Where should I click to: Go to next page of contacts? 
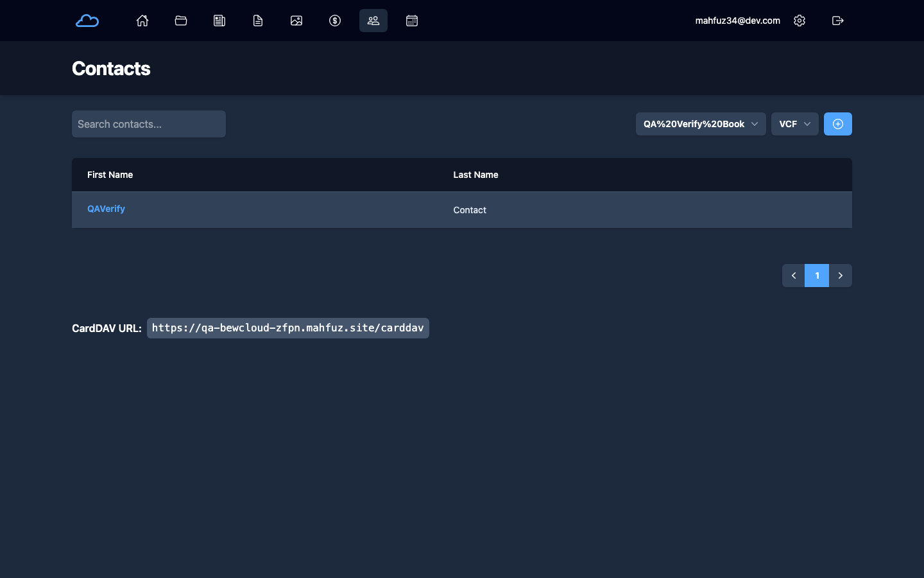click(841, 276)
